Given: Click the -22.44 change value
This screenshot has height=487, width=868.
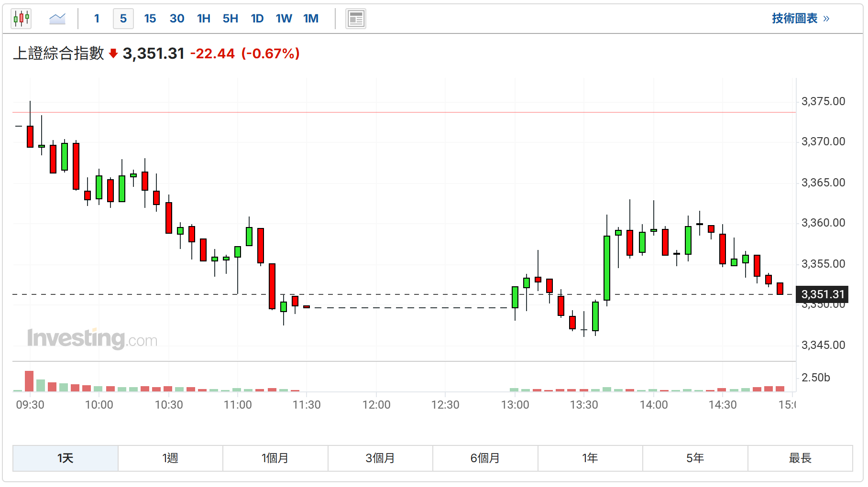Looking at the screenshot, I should click(x=213, y=54).
